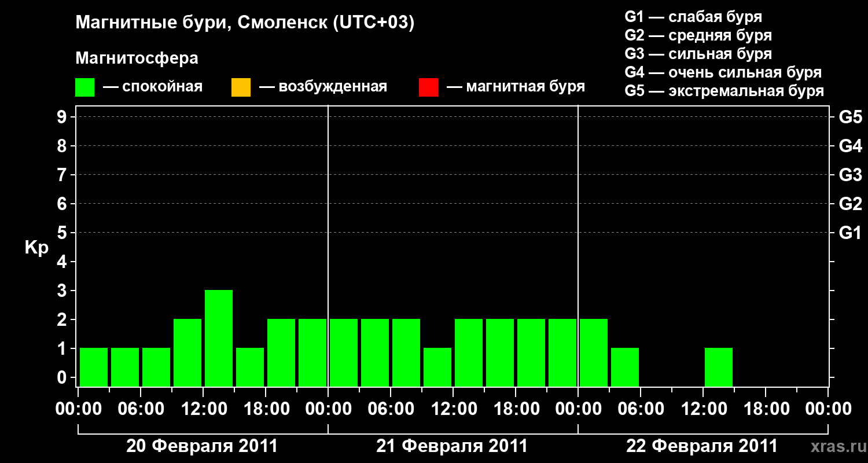This screenshot has height=463, width=868.
Task: Click the '— магнитная буря' legend label
Action: (516, 87)
